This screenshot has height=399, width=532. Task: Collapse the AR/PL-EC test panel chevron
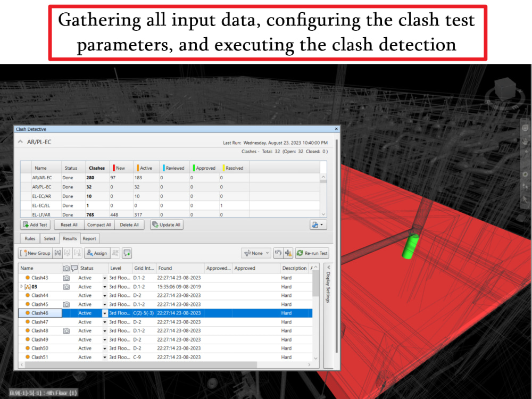pos(20,142)
